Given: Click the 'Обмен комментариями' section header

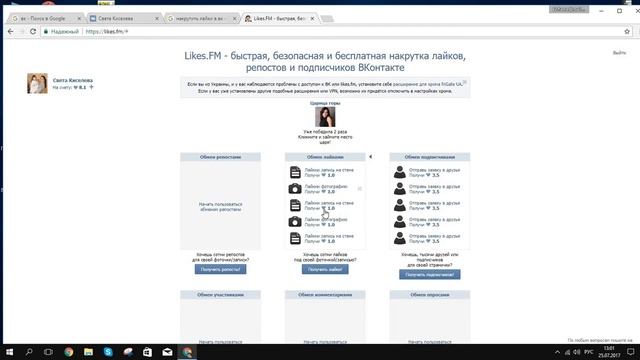Looking at the screenshot, I should tap(325, 294).
